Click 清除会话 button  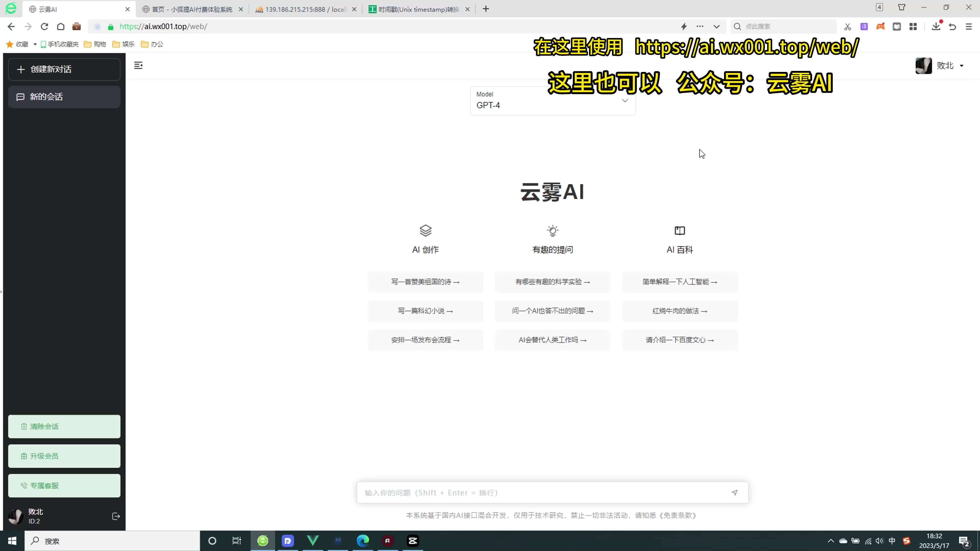coord(64,426)
